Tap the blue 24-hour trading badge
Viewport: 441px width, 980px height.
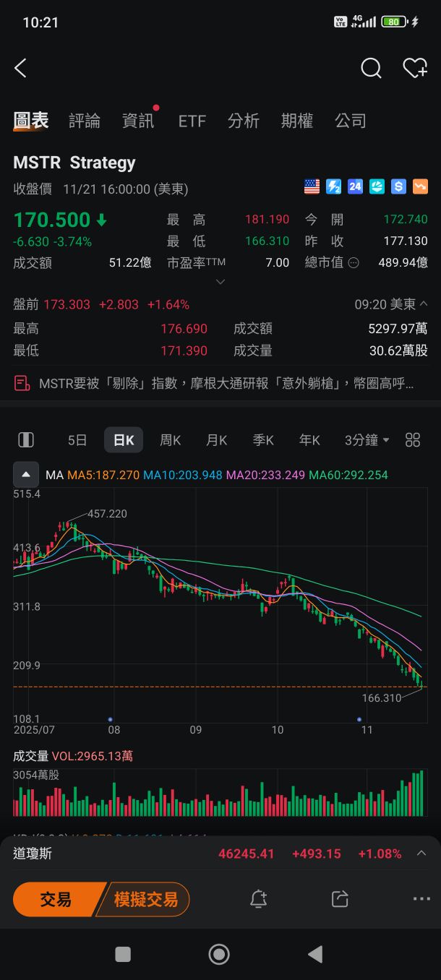pos(355,187)
